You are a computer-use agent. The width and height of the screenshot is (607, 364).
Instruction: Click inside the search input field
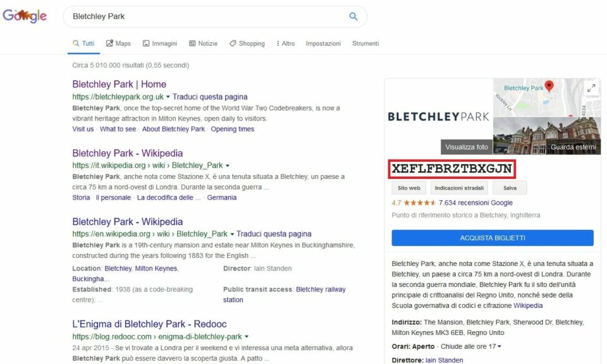pyautogui.click(x=190, y=16)
